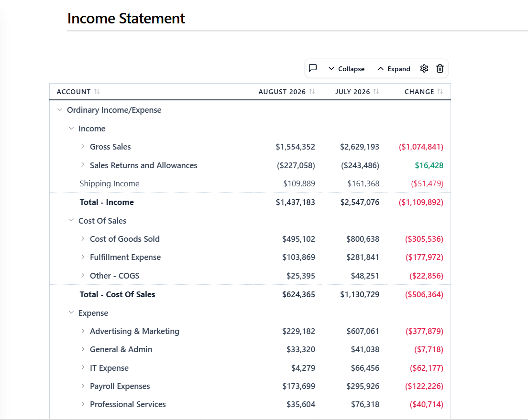Expand Sales Returns and Allowances row
The image size is (528, 420).
pos(83,165)
